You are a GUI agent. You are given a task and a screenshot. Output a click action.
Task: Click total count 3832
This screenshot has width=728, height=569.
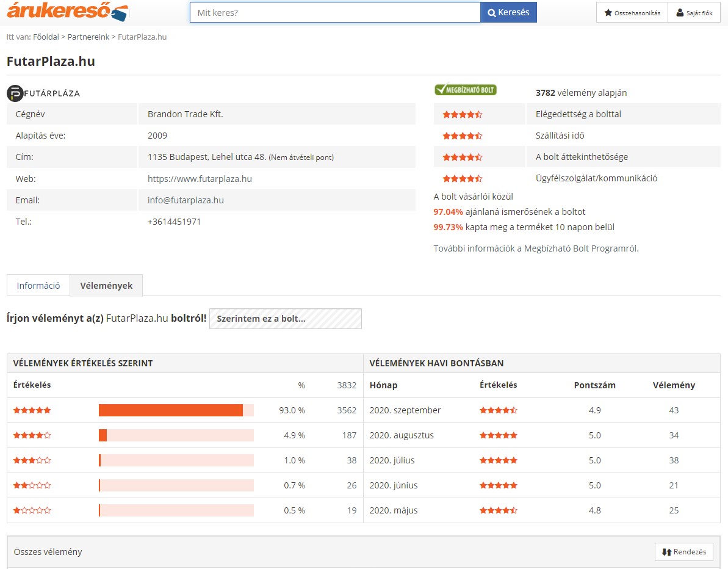347,385
